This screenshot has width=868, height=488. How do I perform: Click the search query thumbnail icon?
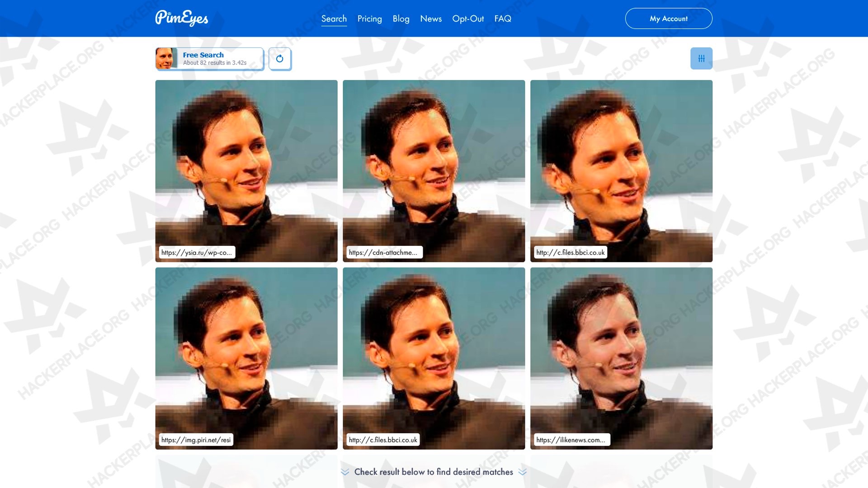click(x=167, y=58)
